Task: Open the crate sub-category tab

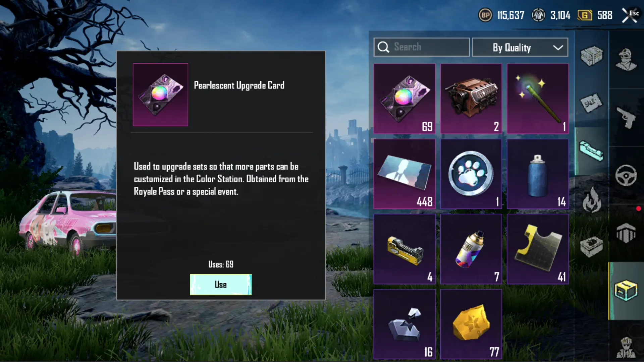Action: pos(591,56)
